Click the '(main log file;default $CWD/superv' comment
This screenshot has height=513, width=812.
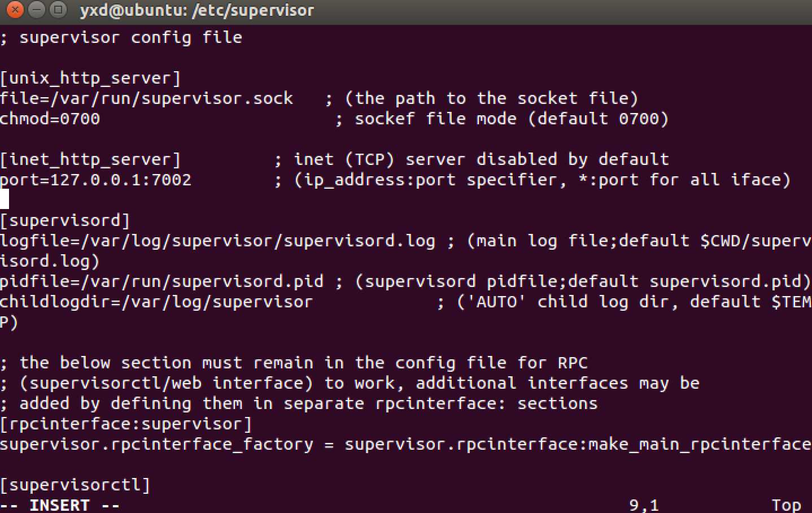[x=639, y=241]
